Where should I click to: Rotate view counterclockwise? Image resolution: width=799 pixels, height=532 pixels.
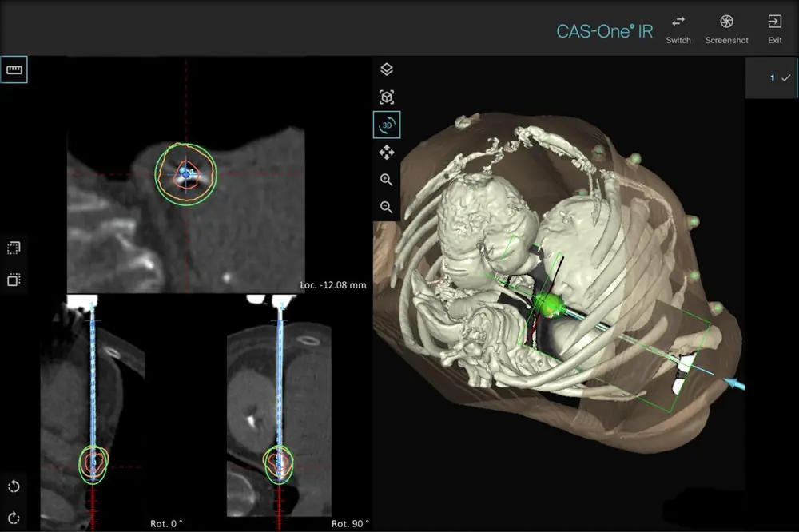pos(14,486)
